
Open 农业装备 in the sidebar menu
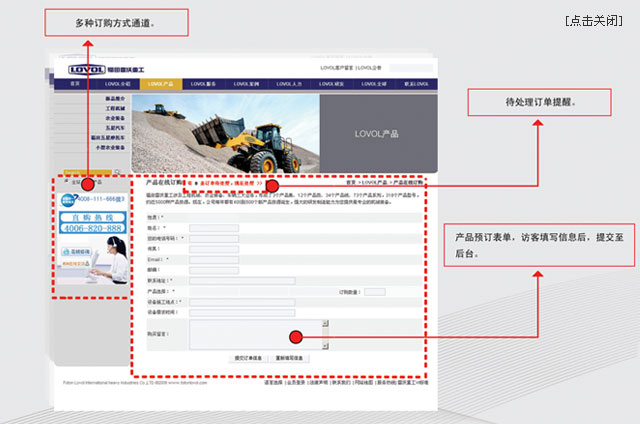click(x=115, y=118)
